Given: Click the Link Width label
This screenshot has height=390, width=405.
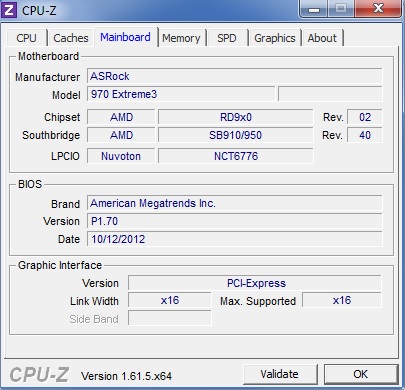Looking at the screenshot, I should 94,301.
